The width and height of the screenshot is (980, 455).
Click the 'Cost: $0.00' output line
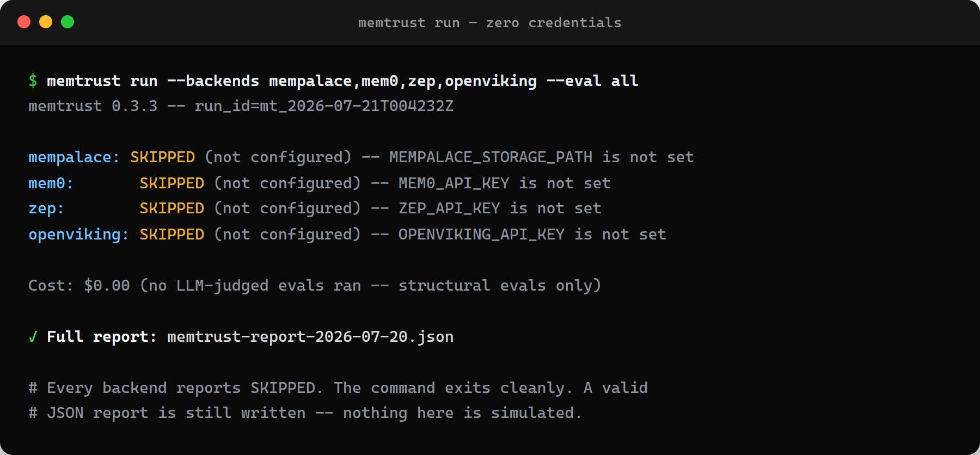coord(315,286)
